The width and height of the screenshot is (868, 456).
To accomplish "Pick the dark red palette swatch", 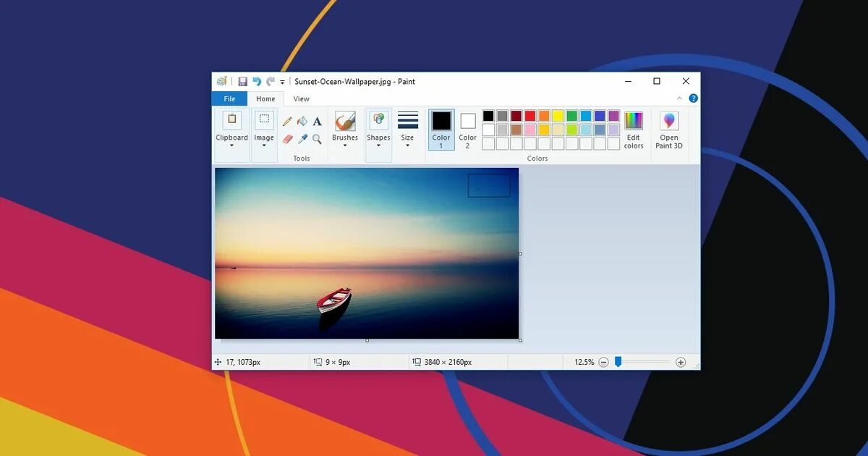I will [x=516, y=116].
